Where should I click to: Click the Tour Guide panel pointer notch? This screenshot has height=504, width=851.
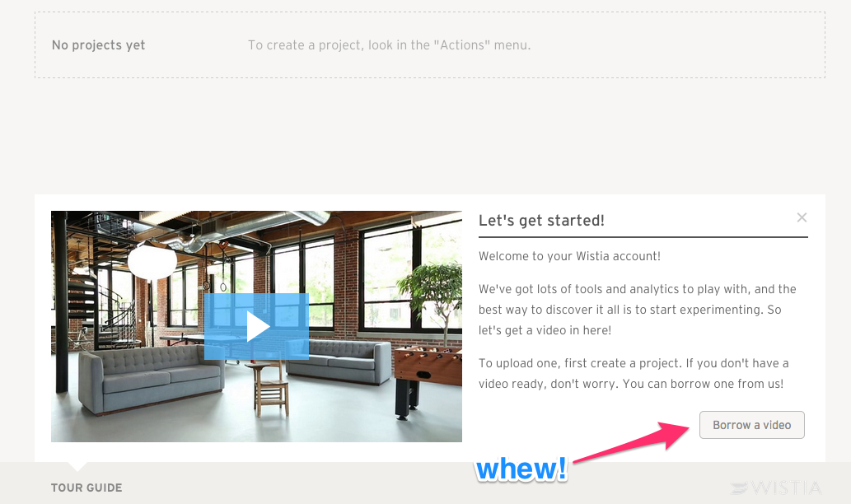coord(77,466)
